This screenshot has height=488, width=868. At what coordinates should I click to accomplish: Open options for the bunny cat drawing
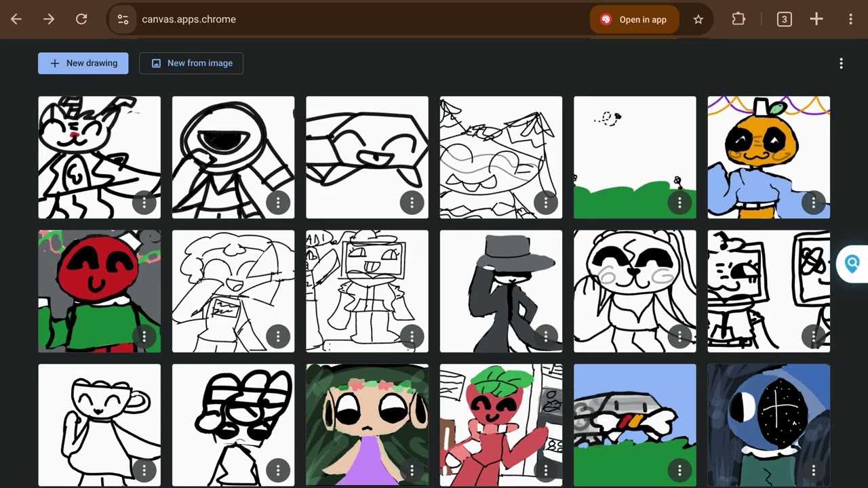point(144,202)
